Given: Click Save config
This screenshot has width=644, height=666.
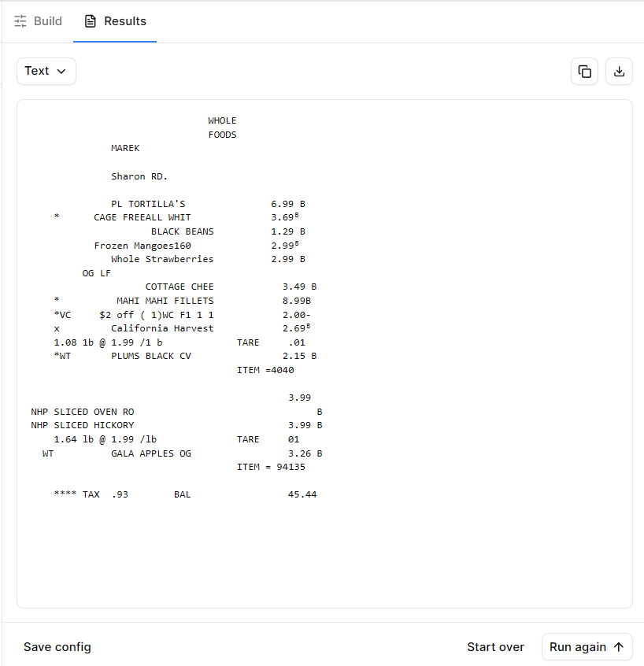Looking at the screenshot, I should tap(57, 647).
